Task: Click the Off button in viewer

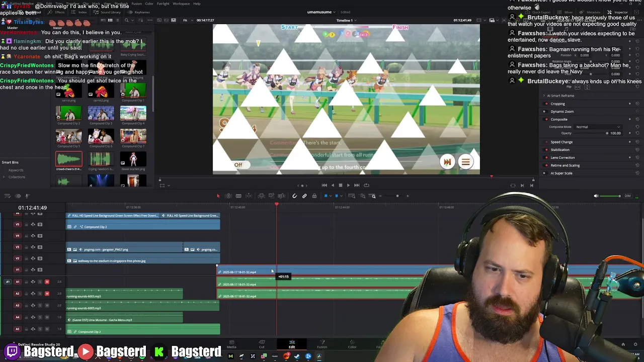Action: point(238,165)
